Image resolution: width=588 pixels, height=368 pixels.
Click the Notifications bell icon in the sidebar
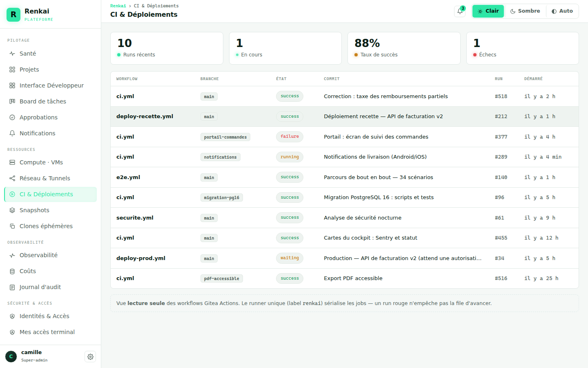12,133
